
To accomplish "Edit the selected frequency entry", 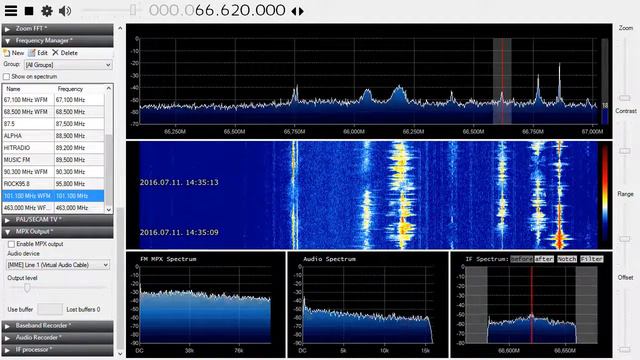I will click(x=38, y=53).
